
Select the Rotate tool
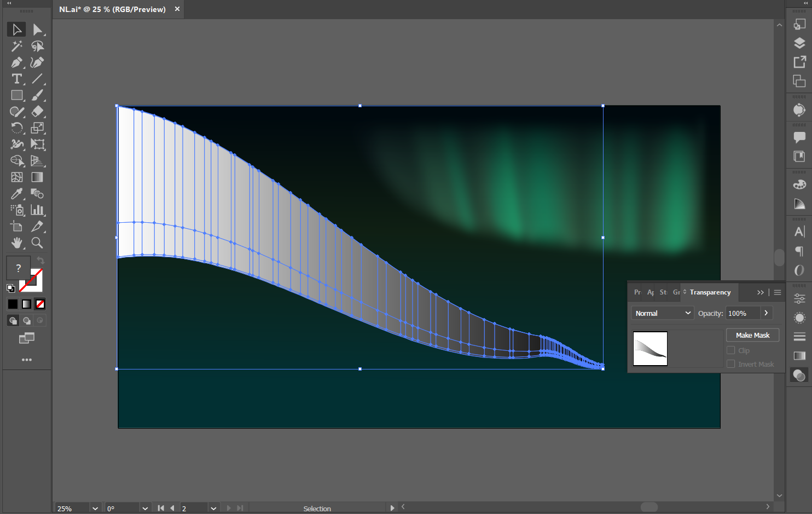click(16, 128)
